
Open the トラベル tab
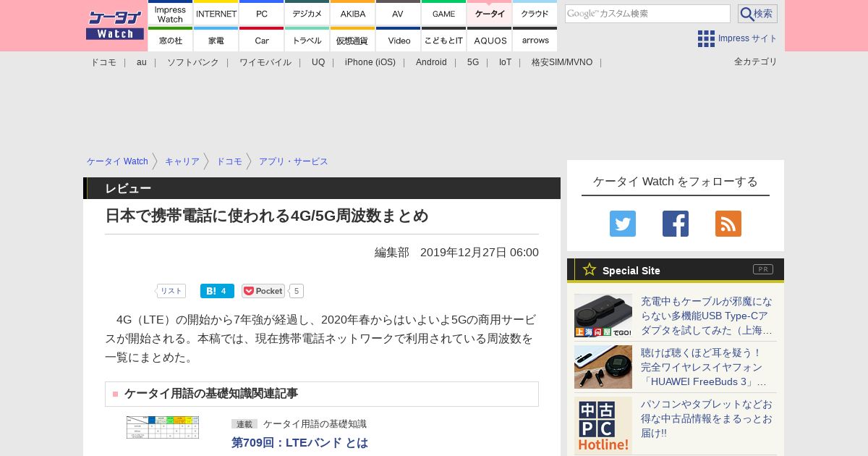pyautogui.click(x=307, y=40)
